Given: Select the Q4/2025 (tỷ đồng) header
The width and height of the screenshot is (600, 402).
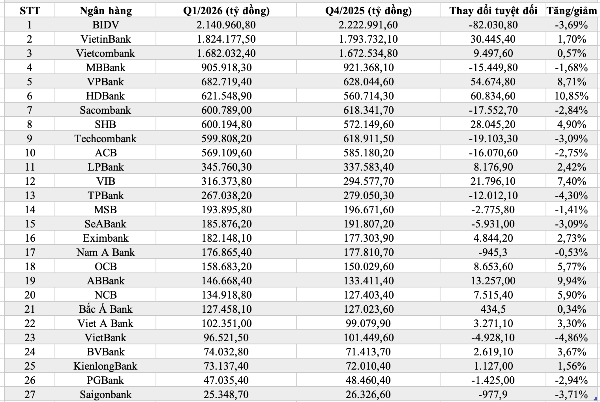Looking at the screenshot, I should click(x=368, y=11).
